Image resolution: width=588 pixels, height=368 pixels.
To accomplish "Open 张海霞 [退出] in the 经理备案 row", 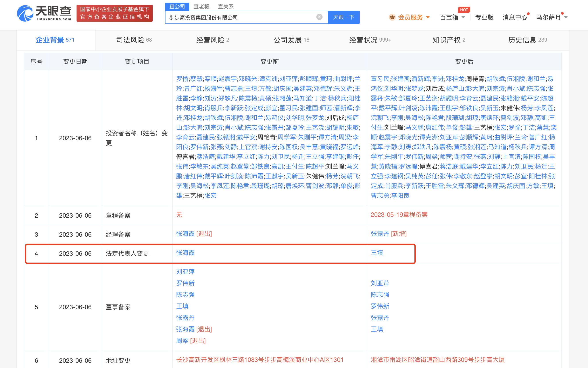I will [x=194, y=234].
